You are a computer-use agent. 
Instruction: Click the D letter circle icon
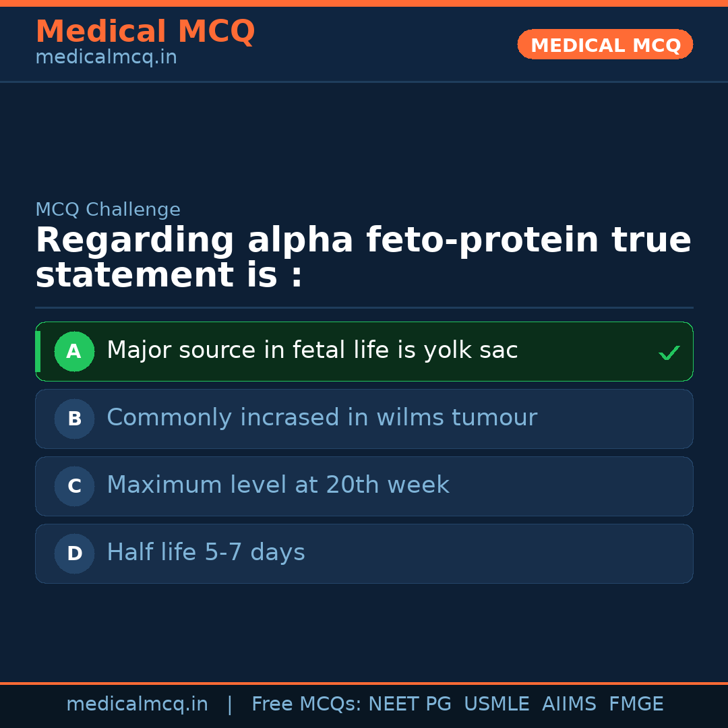tap(74, 553)
